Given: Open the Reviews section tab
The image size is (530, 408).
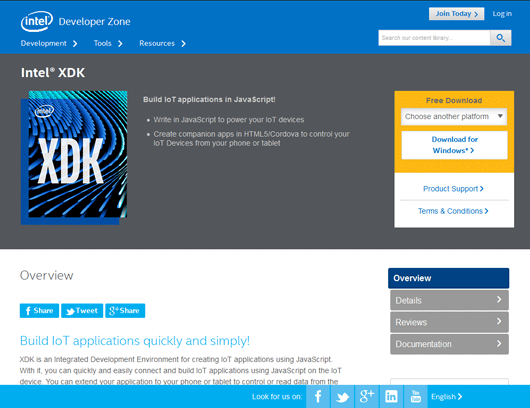Looking at the screenshot, I should 449,322.
